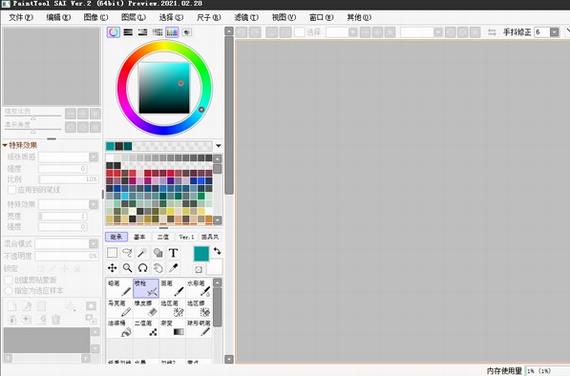Click the swatch palette scroll-down arrow
The image size is (570, 376).
point(217,220)
